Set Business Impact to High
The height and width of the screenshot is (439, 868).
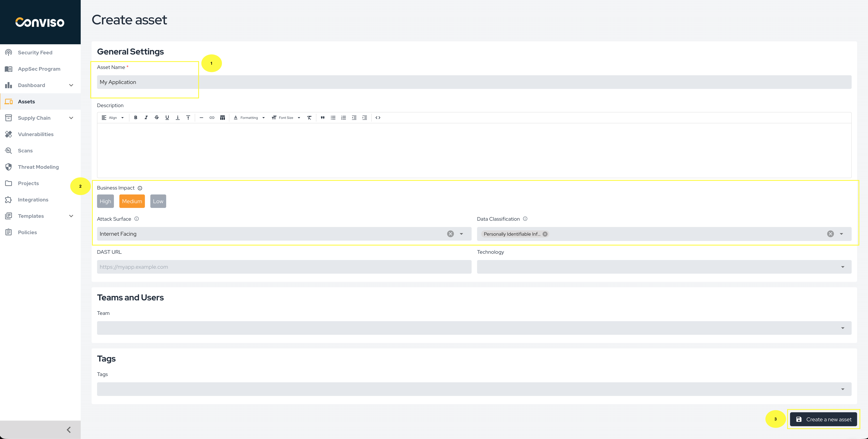click(105, 201)
